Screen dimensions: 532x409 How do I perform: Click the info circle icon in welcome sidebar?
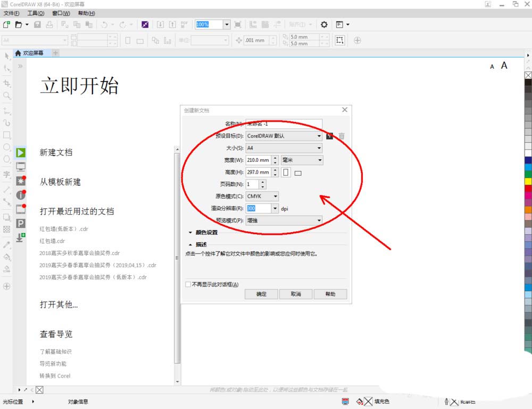21,195
